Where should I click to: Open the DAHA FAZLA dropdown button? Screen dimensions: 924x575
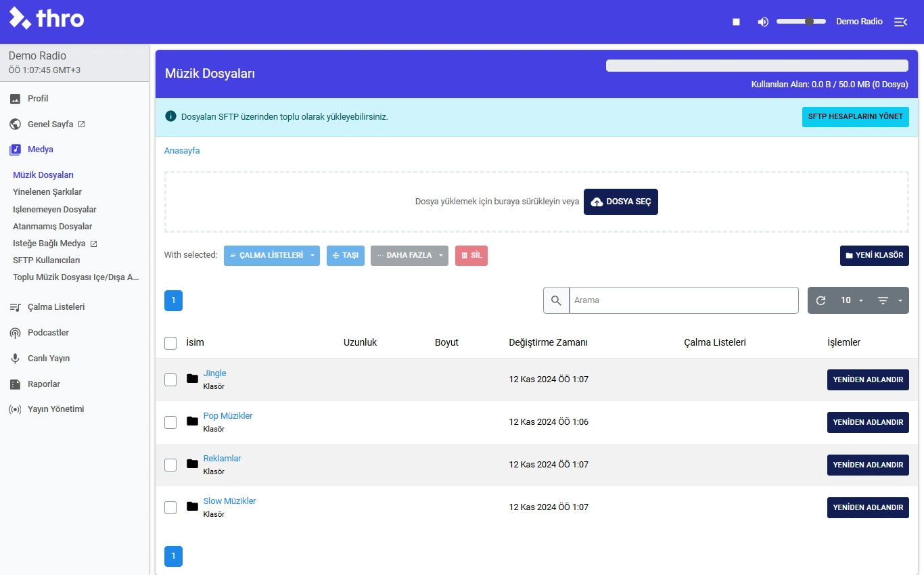click(409, 256)
